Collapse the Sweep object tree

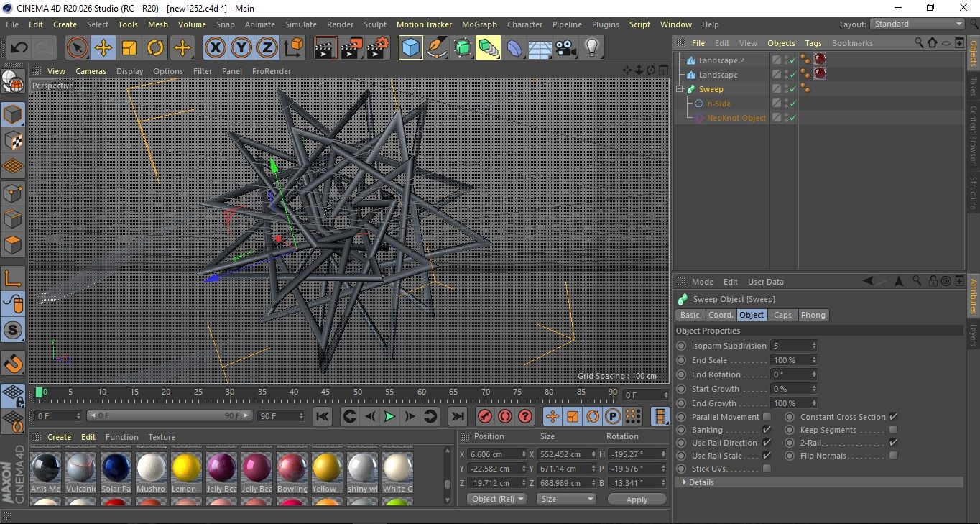pos(680,89)
